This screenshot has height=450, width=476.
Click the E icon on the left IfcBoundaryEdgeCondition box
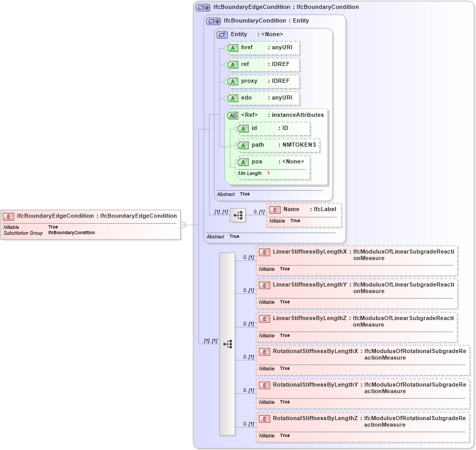point(8,216)
